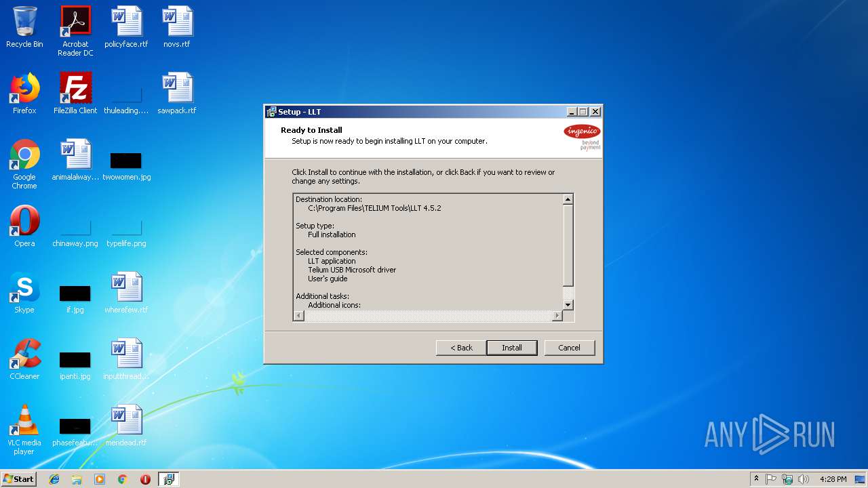Click the 4:28 PM clock

coord(833,479)
